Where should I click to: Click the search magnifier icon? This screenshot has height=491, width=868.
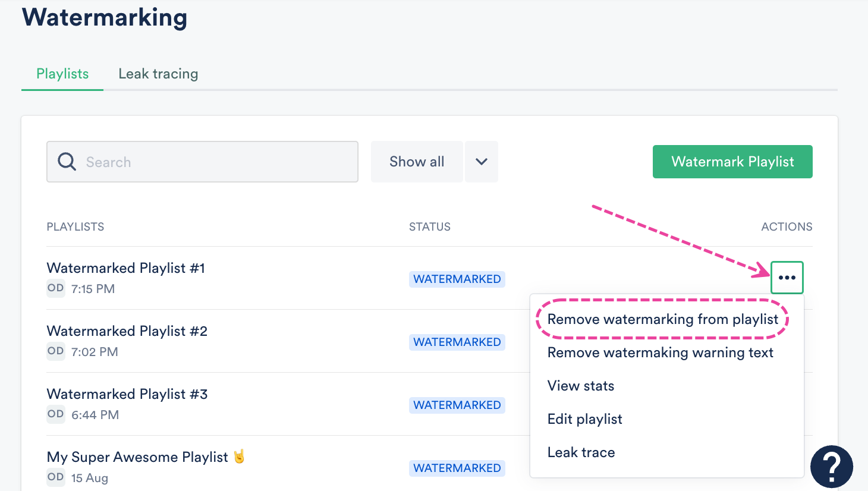click(67, 162)
